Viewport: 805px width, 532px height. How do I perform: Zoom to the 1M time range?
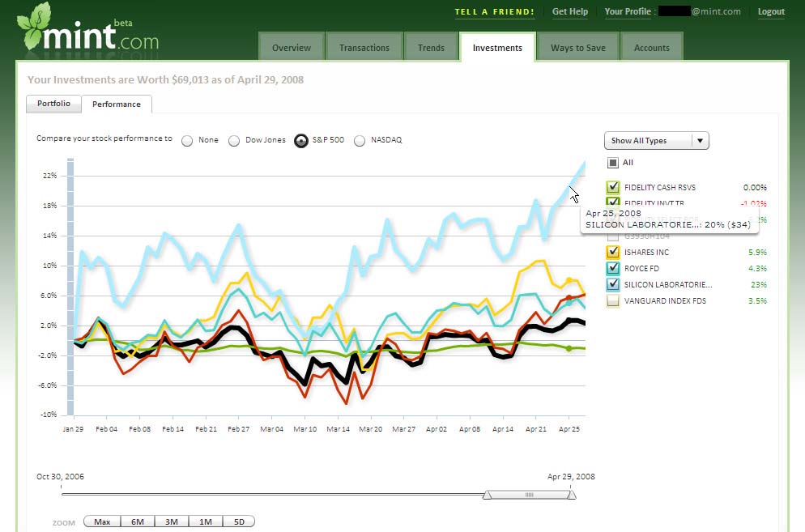pyautogui.click(x=205, y=521)
